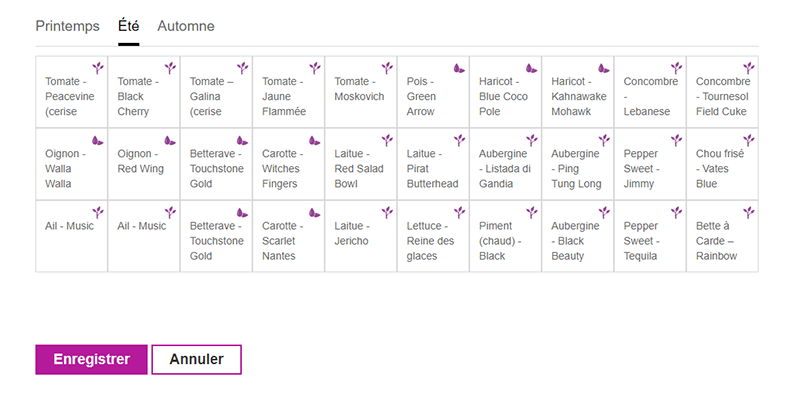
Task: Click the Annuler button
Action: coord(196,359)
